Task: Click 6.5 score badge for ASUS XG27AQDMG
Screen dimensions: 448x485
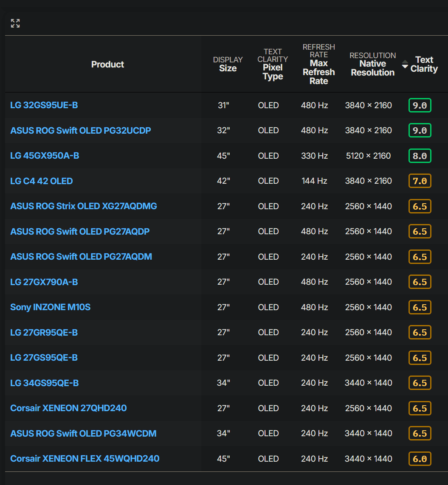Action: coord(420,206)
